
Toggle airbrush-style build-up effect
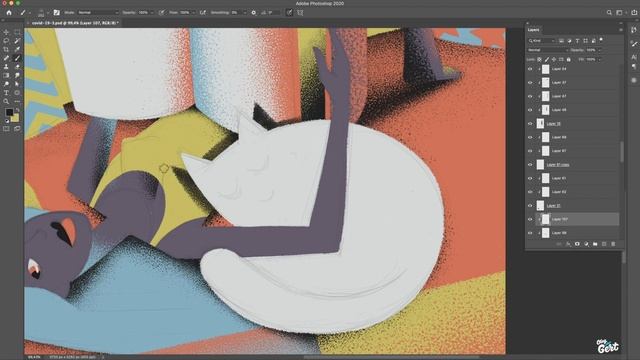(x=202, y=13)
